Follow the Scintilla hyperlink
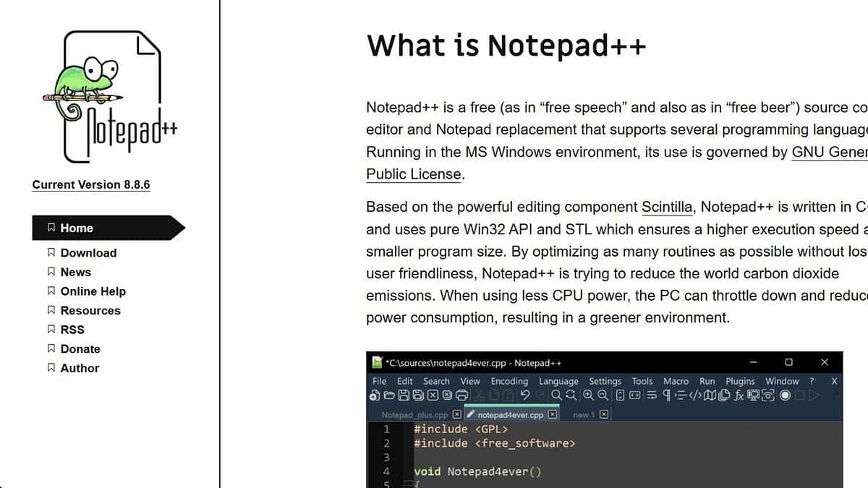The image size is (868, 488). tap(668, 207)
